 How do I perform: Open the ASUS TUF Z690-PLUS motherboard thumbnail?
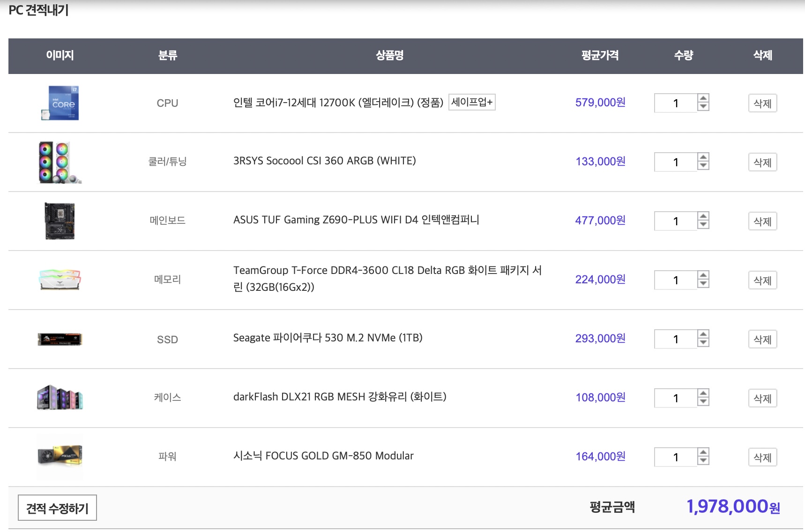(x=60, y=221)
